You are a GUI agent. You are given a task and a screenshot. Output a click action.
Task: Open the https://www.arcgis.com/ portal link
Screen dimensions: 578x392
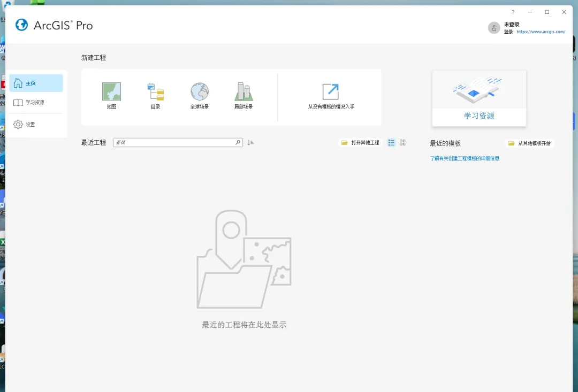click(x=541, y=32)
